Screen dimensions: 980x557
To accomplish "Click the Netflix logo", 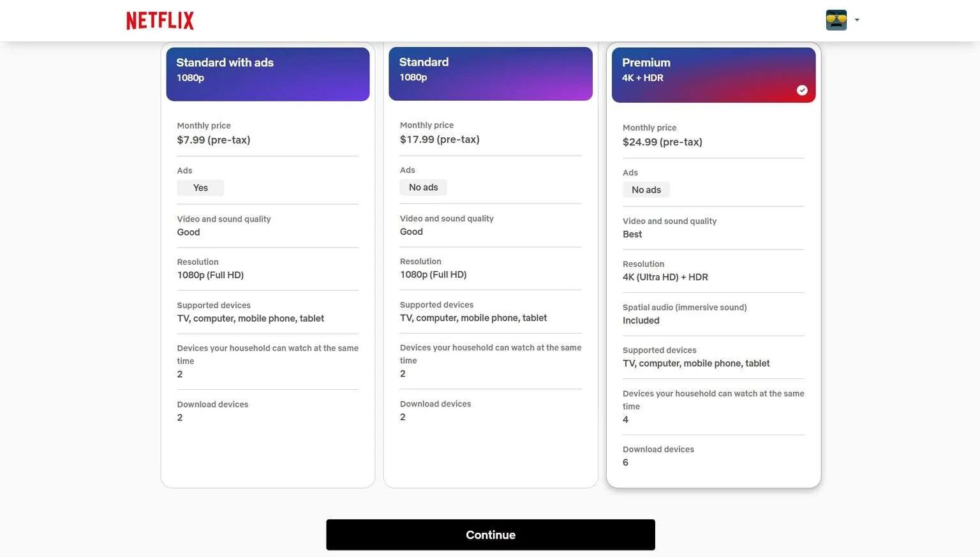I will point(160,20).
